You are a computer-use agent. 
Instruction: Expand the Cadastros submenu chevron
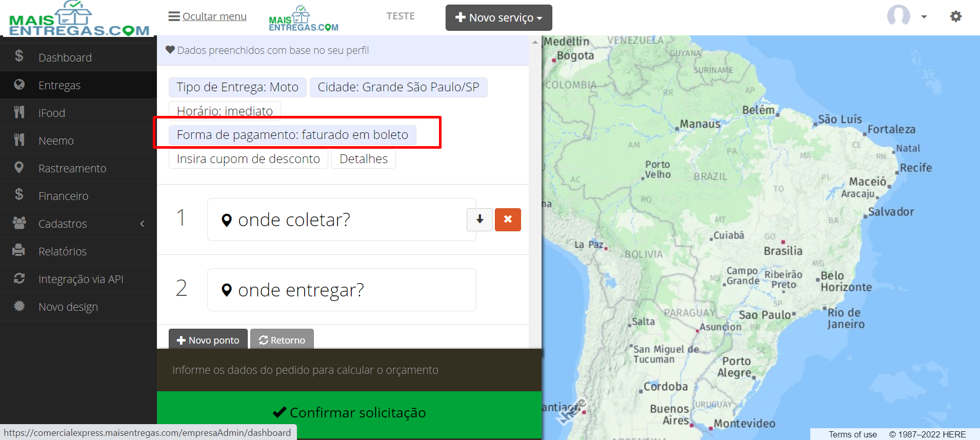pyautogui.click(x=142, y=224)
